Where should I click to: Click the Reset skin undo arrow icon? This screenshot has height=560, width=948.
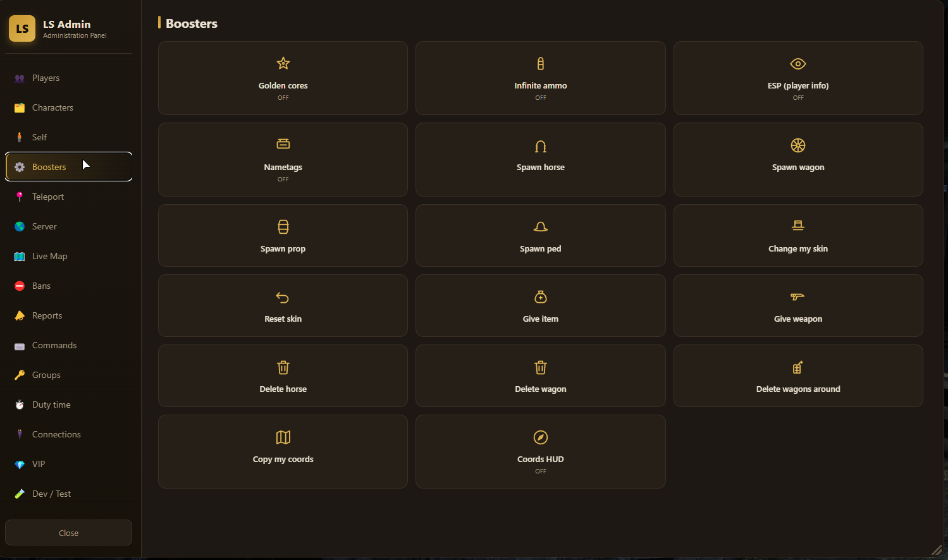[283, 297]
